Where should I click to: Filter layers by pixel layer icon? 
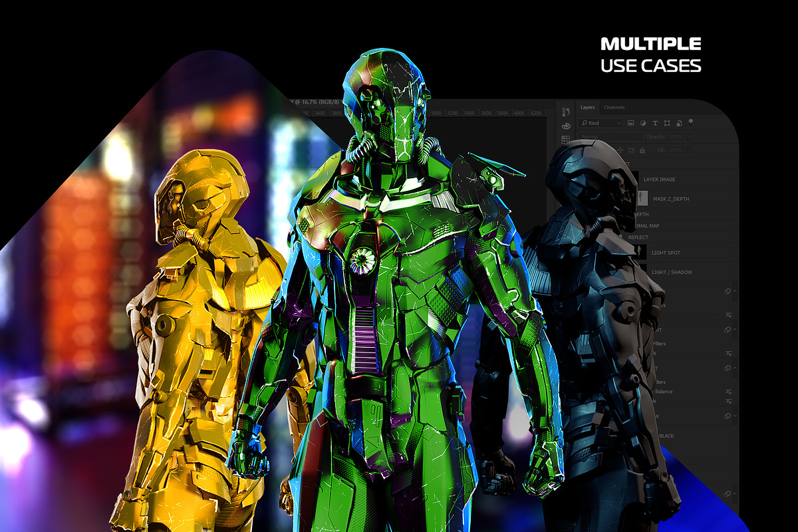pos(630,123)
